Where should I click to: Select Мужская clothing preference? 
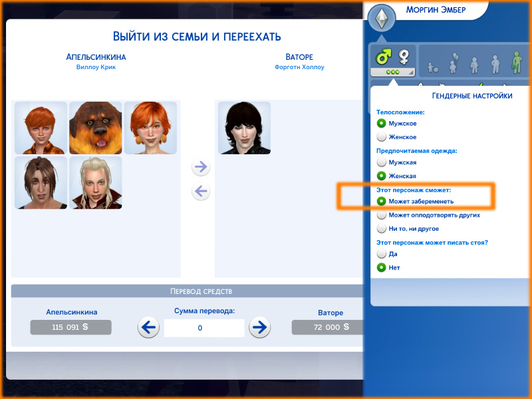[x=396, y=162]
